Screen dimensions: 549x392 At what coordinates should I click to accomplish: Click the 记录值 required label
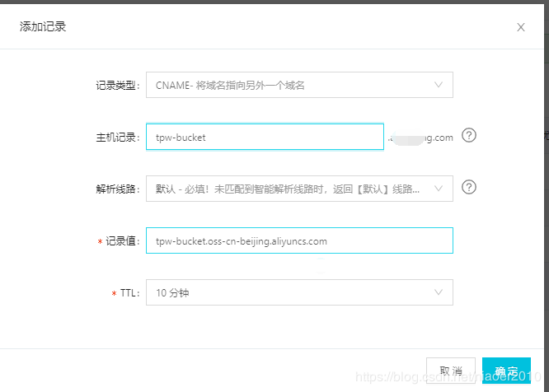[121, 241]
